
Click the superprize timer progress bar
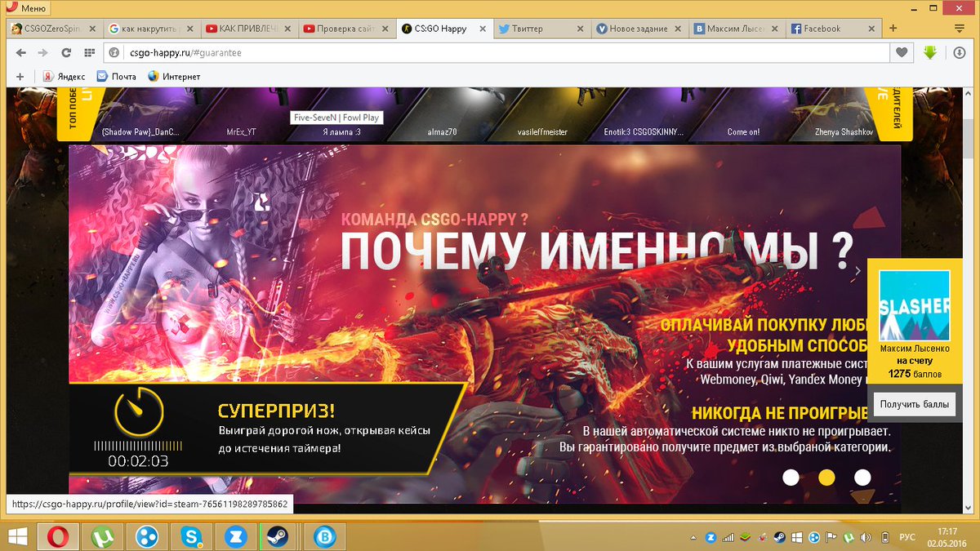[138, 446]
